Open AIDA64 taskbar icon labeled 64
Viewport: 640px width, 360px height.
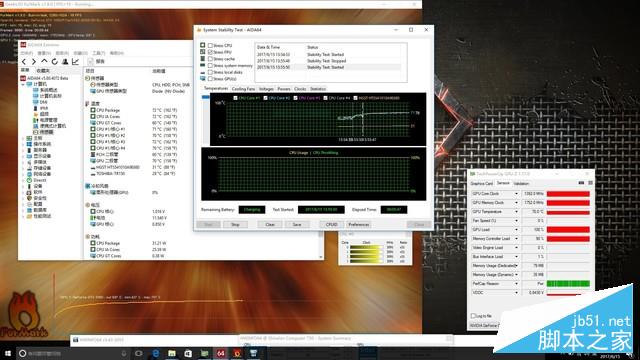click(x=220, y=353)
